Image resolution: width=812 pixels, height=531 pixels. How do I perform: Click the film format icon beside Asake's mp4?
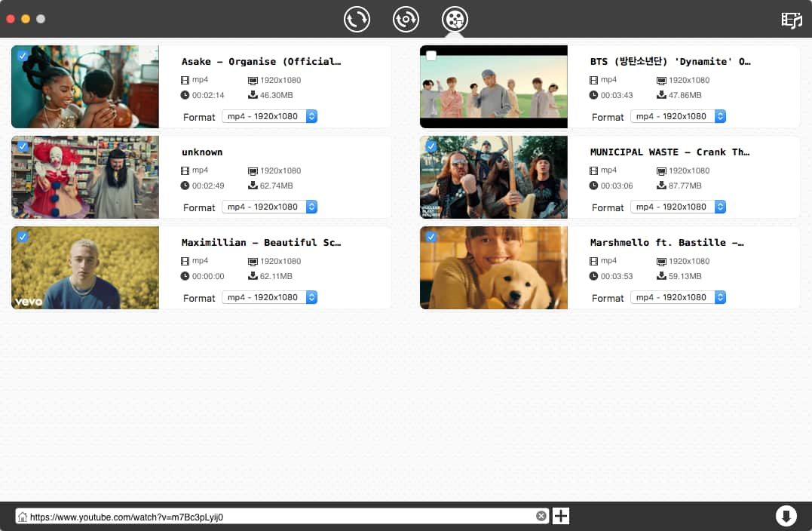tap(185, 80)
